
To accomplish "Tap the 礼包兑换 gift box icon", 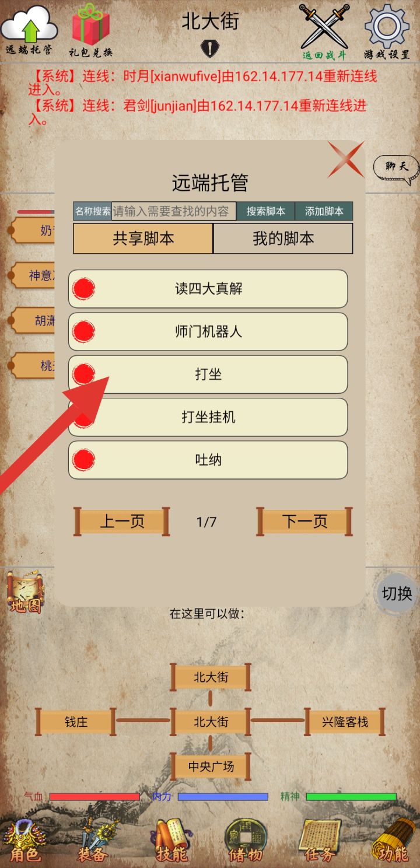I will (x=90, y=29).
